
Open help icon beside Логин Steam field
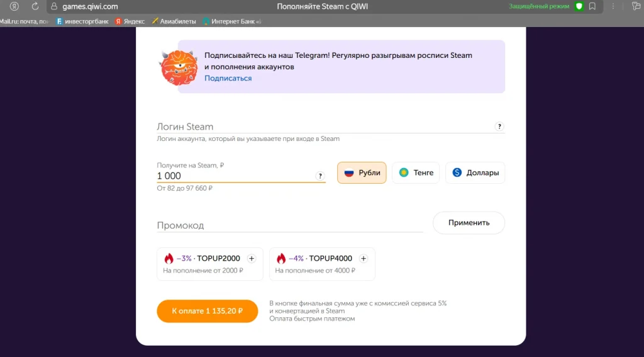[499, 127]
